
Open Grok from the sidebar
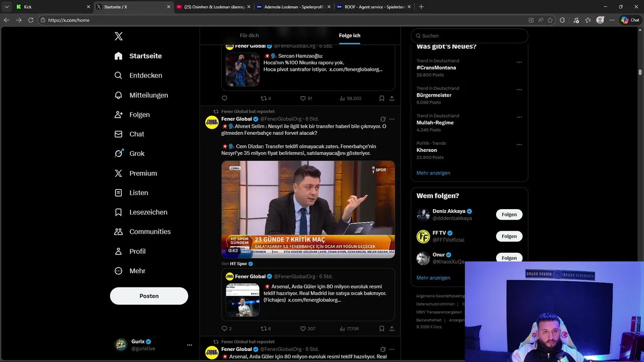point(129,153)
